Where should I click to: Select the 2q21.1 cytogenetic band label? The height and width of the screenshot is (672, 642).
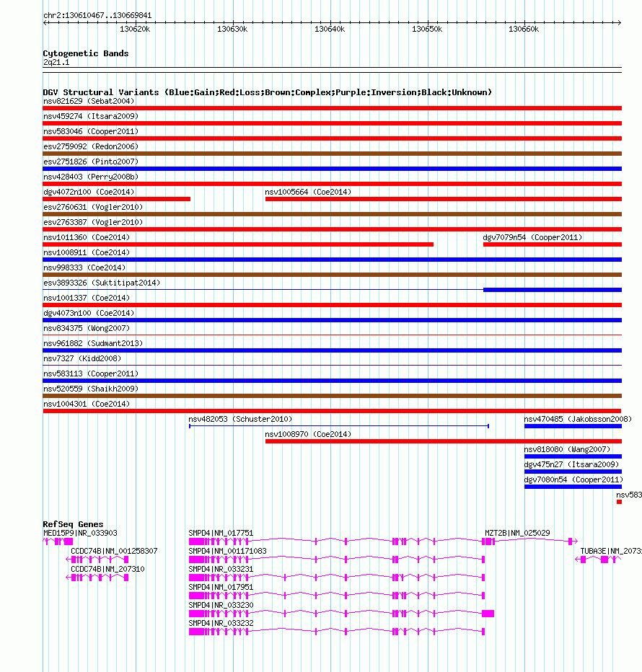pos(56,63)
